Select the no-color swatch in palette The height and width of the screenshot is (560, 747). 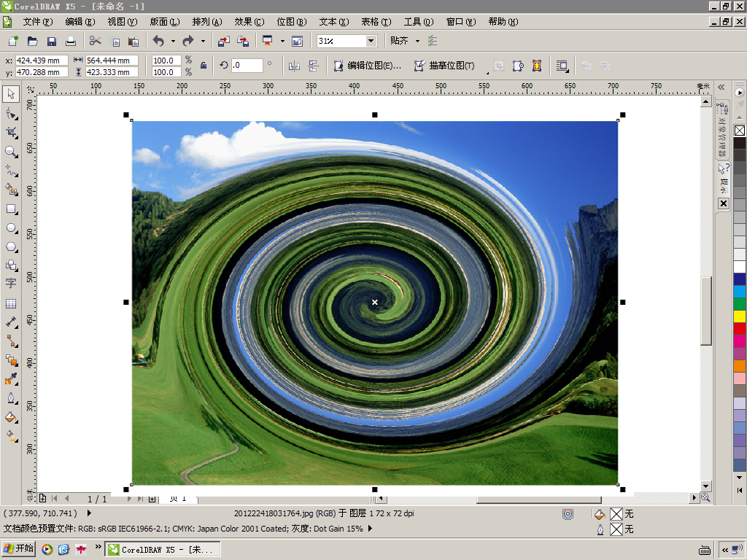pyautogui.click(x=740, y=131)
